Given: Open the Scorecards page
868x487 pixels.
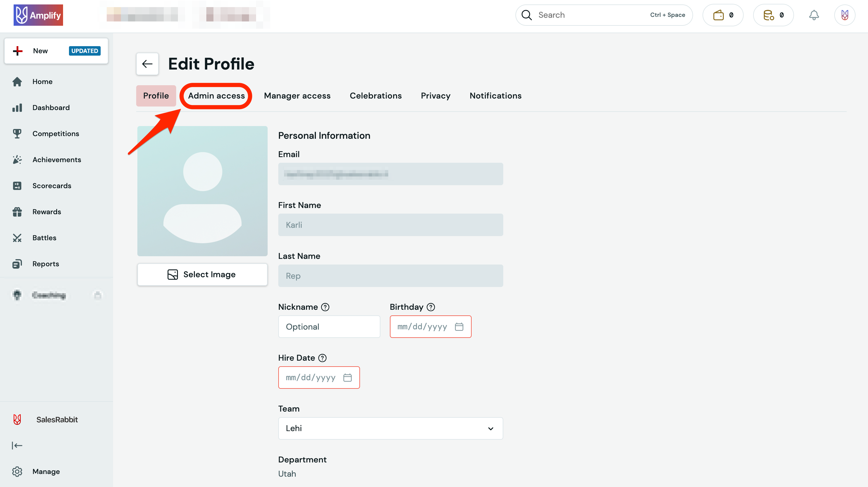Looking at the screenshot, I should [52, 186].
